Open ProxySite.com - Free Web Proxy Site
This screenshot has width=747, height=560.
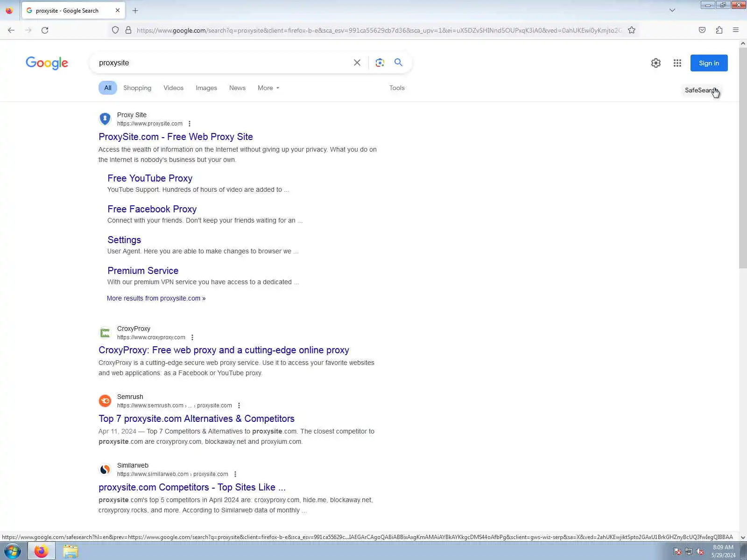[176, 137]
